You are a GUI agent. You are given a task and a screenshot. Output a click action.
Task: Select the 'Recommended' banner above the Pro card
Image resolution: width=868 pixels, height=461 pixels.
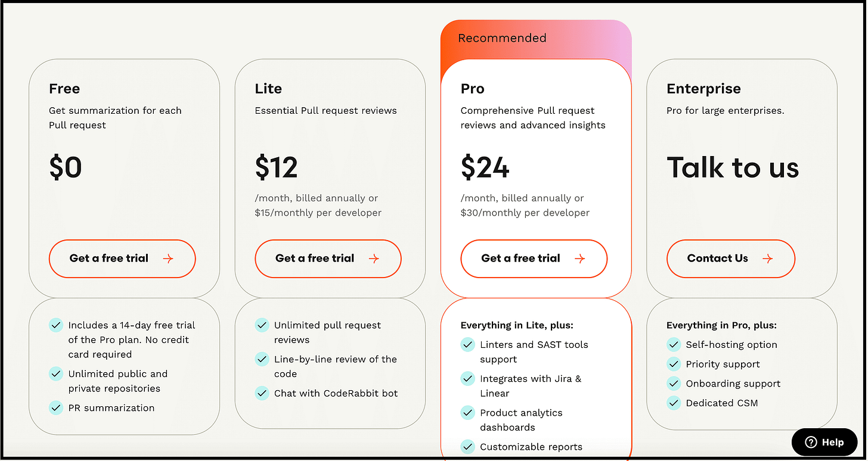(x=502, y=38)
